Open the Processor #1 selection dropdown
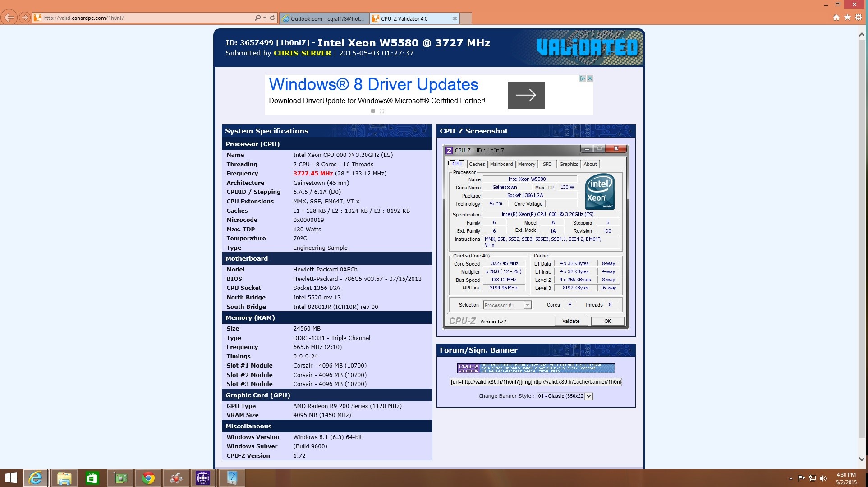The height and width of the screenshot is (487, 868). pos(507,305)
